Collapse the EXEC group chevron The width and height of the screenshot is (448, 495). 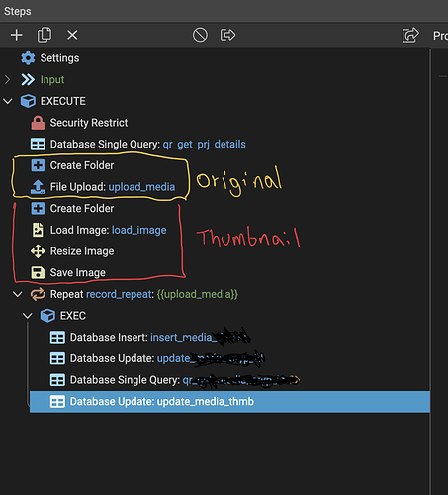[x=28, y=316]
